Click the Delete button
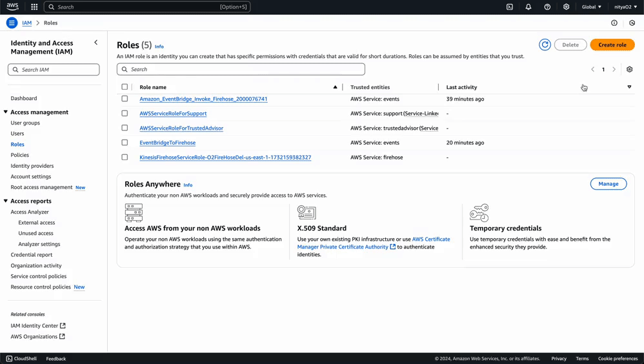The width and height of the screenshot is (644, 364). pyautogui.click(x=570, y=45)
